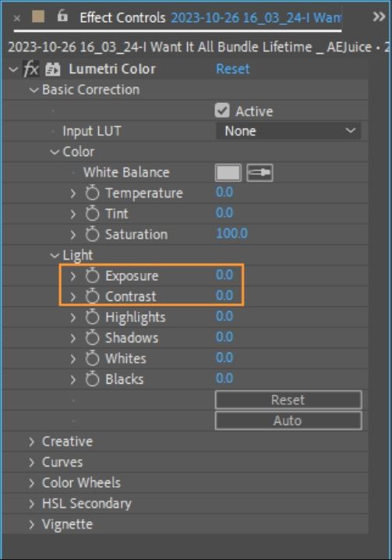Toggle the Contrast stopwatch
Screen dimensions: 392x560
click(x=92, y=296)
